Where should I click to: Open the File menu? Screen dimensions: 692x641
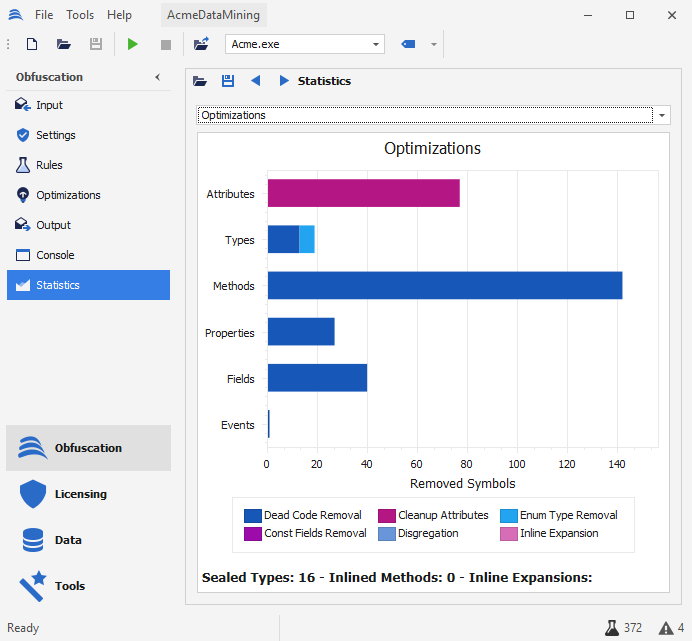pos(44,15)
